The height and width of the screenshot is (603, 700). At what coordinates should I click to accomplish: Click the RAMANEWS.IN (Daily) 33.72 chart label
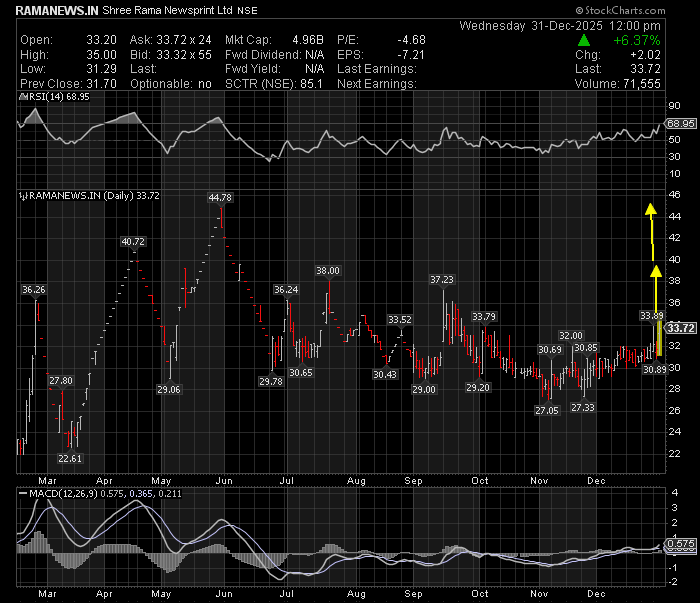click(x=94, y=196)
